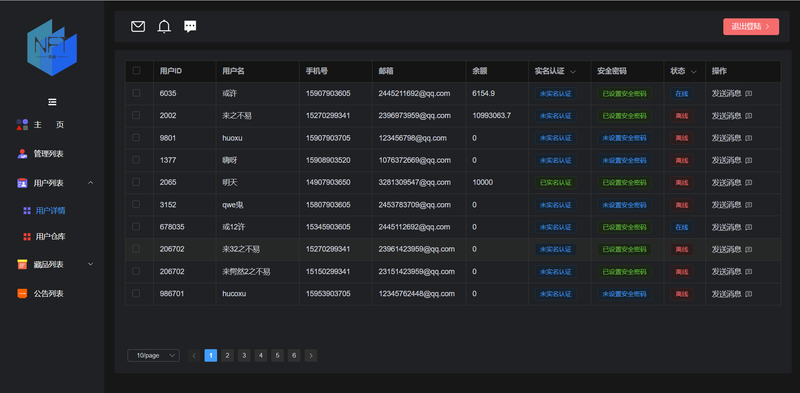The width and height of the screenshot is (800, 393).
Task: Open 管理列表 in the sidebar
Action: 48,154
